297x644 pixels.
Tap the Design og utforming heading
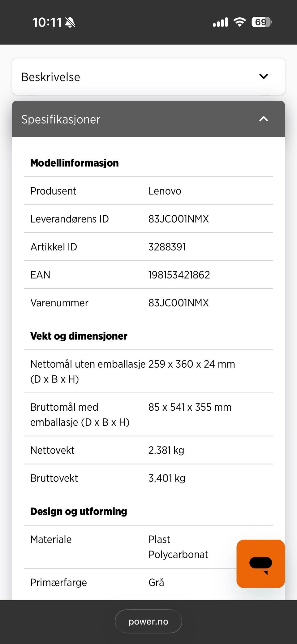coord(79,511)
